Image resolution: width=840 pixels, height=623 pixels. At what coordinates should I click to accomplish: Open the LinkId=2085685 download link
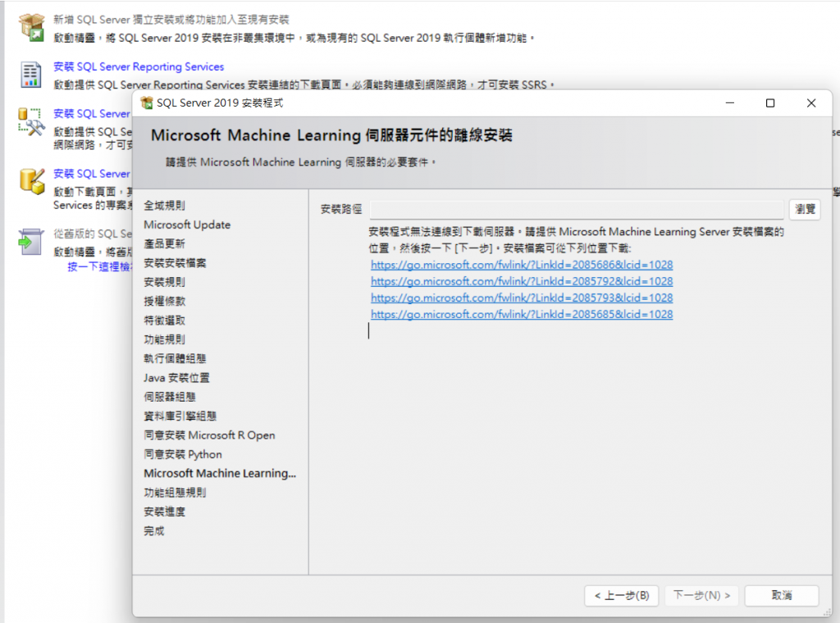(x=521, y=314)
